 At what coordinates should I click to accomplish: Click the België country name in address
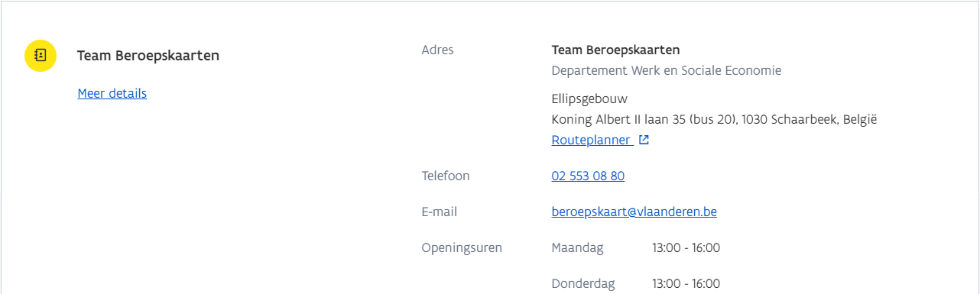[861, 120]
